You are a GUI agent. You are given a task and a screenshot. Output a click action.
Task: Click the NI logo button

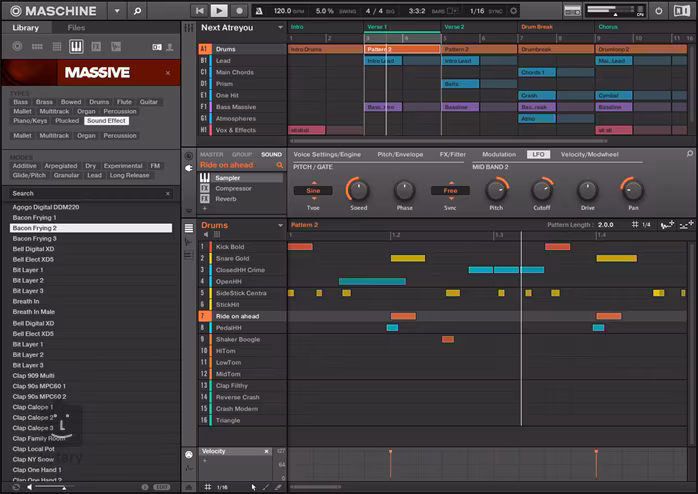pos(682,11)
